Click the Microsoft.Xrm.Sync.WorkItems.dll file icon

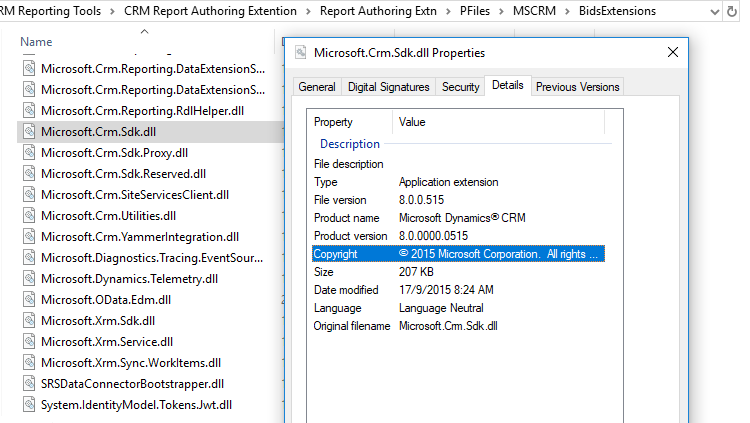[29, 363]
